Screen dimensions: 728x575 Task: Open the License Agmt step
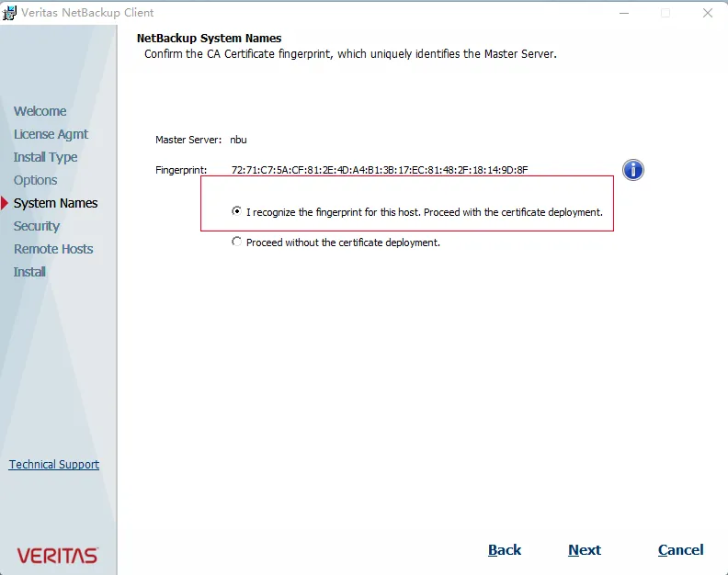(51, 134)
